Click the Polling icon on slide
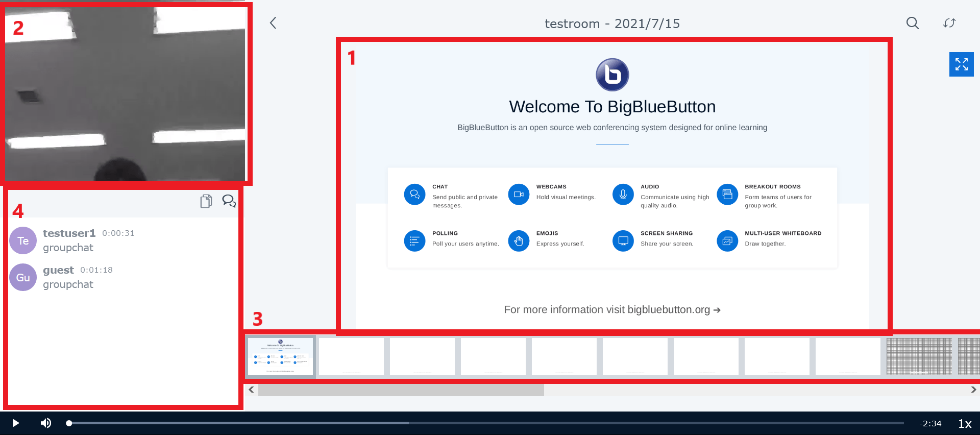Image resolution: width=980 pixels, height=435 pixels. click(414, 241)
